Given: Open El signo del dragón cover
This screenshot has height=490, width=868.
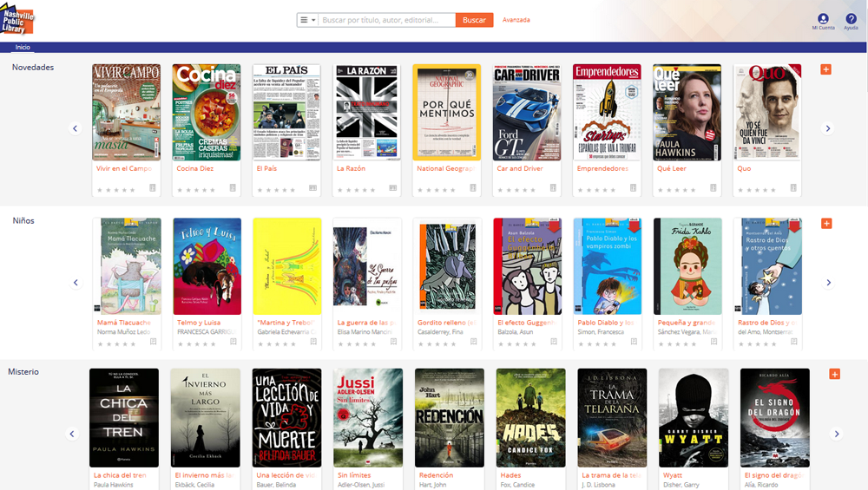Looking at the screenshot, I should (x=775, y=418).
